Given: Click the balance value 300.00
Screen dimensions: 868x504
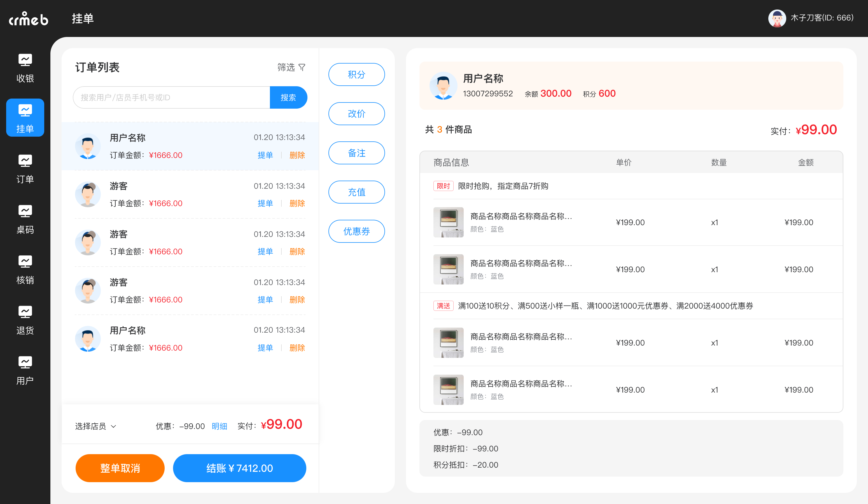Looking at the screenshot, I should pyautogui.click(x=556, y=93).
